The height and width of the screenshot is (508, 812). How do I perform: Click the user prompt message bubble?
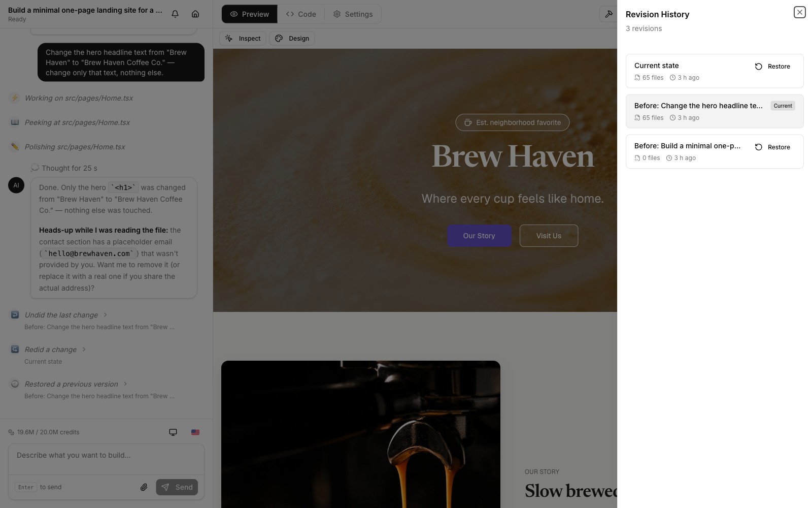pyautogui.click(x=121, y=62)
